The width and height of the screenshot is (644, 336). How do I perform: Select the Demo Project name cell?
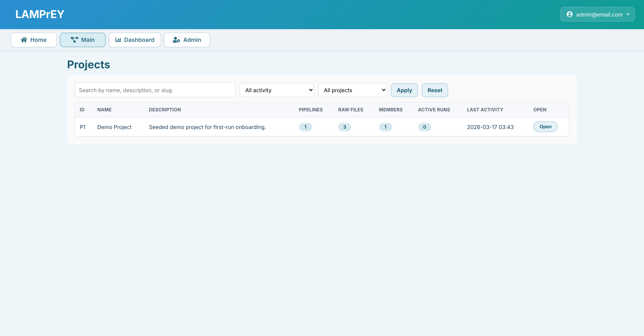click(114, 127)
